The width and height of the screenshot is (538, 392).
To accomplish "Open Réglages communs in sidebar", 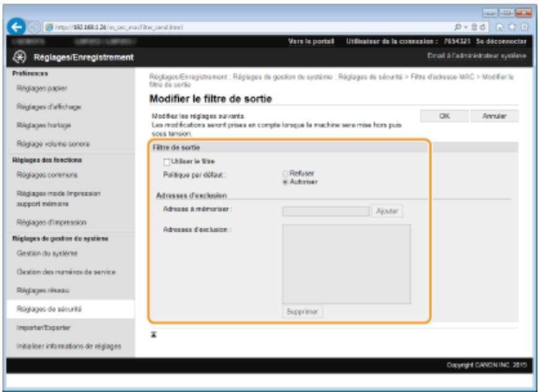I will (x=47, y=175).
